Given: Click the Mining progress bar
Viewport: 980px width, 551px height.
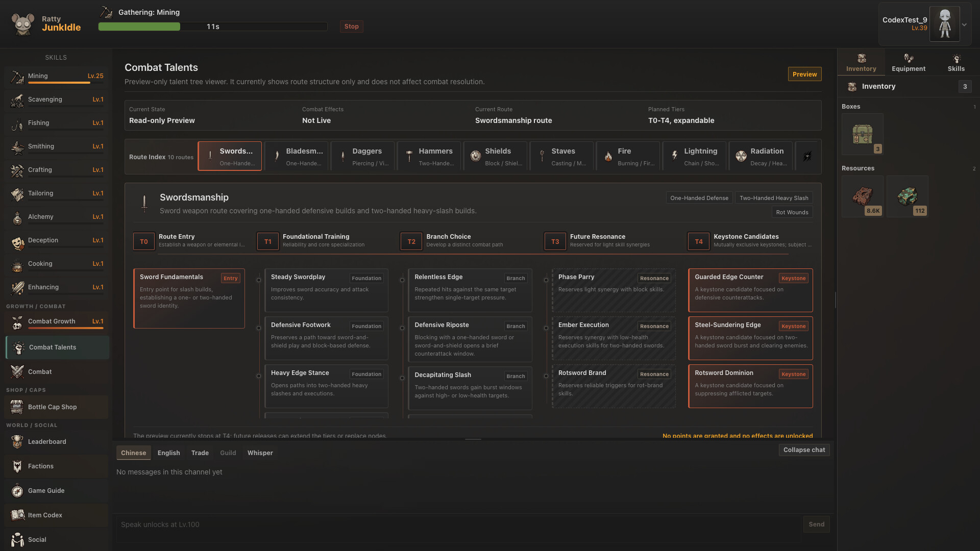Looking at the screenshot, I should pos(213,27).
